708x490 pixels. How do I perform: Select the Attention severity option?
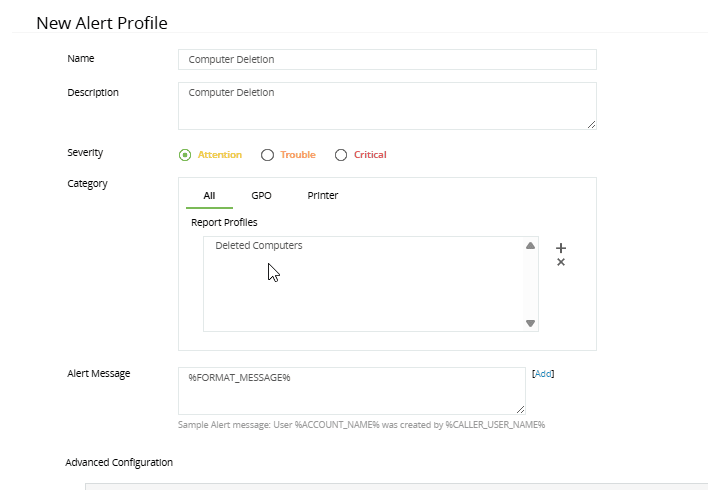pos(185,155)
